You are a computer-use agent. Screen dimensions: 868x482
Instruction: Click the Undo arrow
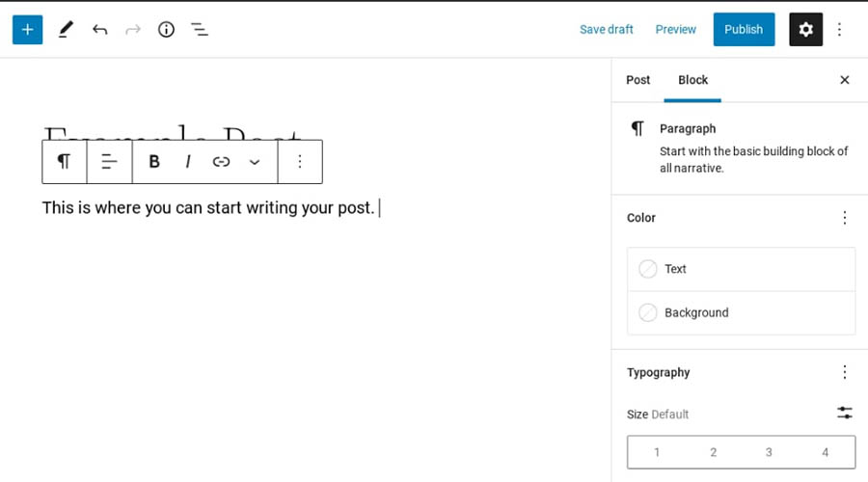[99, 29]
